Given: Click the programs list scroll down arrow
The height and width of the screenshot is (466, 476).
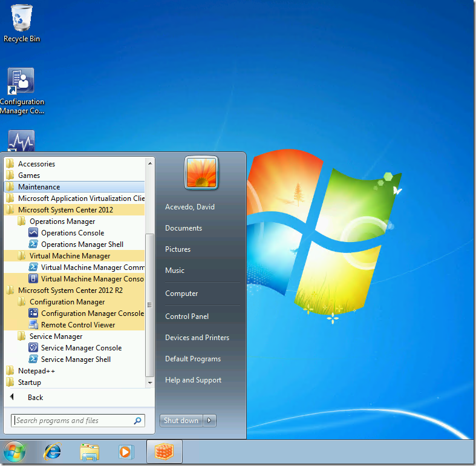Looking at the screenshot, I should coord(150,382).
